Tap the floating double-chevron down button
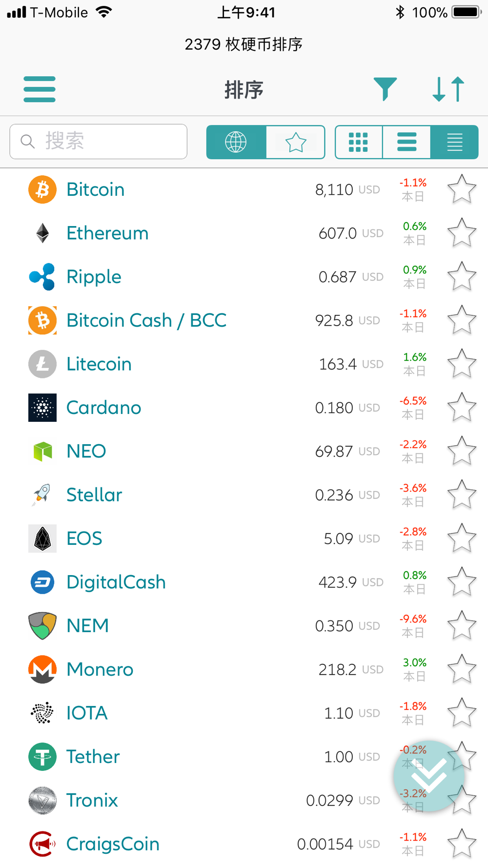 [429, 776]
